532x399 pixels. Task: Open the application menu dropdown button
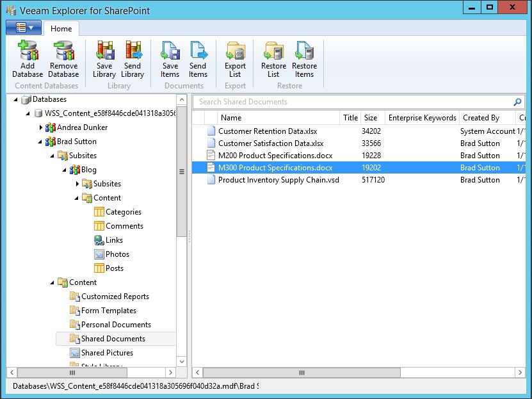click(24, 28)
